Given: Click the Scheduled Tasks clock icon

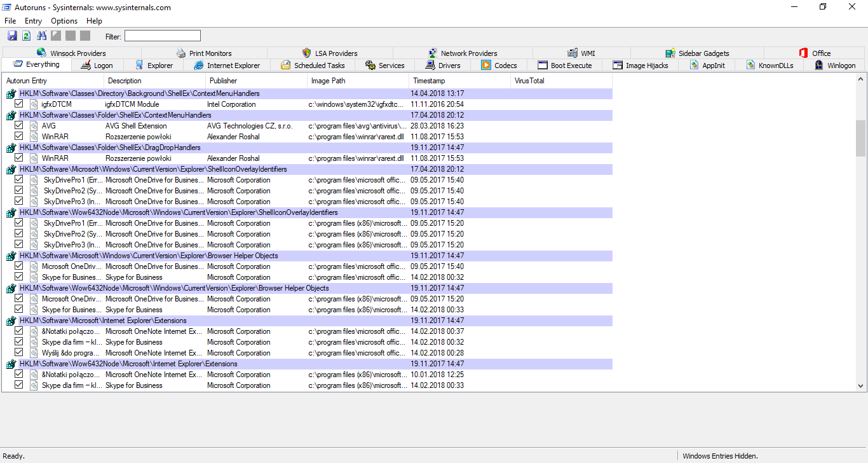Looking at the screenshot, I should (x=286, y=65).
